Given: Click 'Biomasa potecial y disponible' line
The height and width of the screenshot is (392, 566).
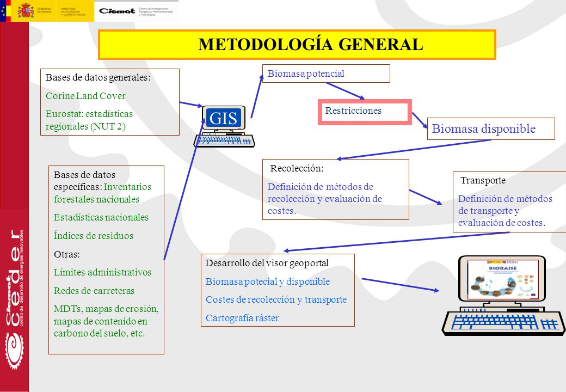Looking at the screenshot, I should click(267, 281).
